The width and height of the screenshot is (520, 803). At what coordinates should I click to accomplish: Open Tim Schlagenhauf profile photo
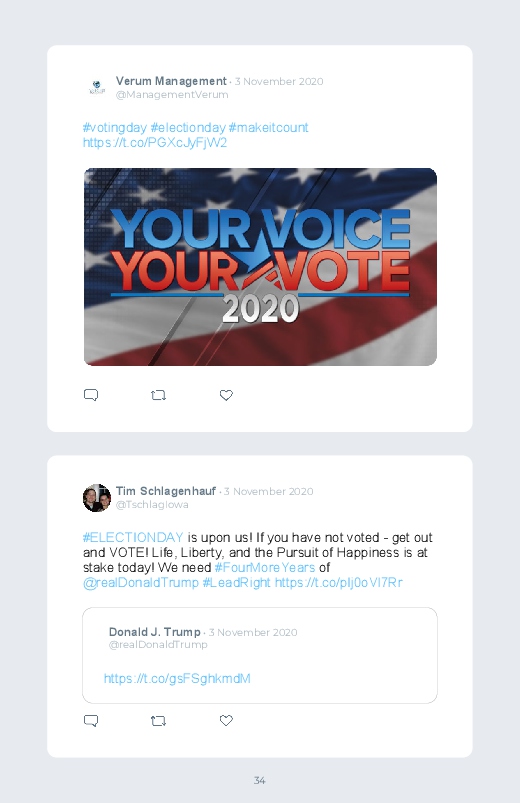(x=97, y=498)
